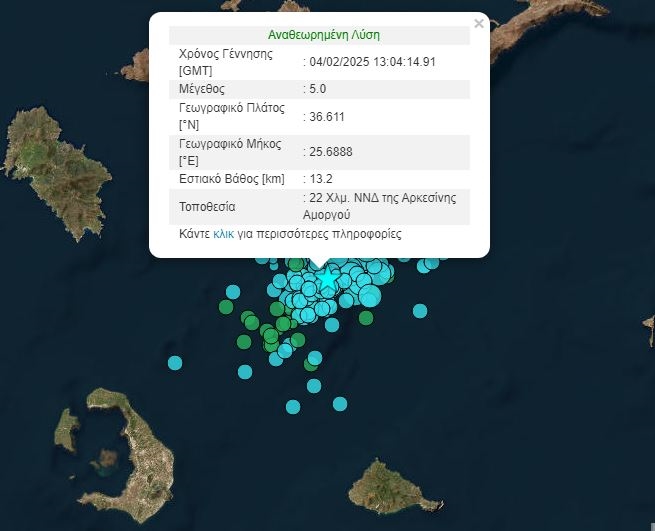655x531 pixels.
Task: Click the 'Γεωγραφικό Μήκος' label
Action: pyautogui.click(x=230, y=144)
